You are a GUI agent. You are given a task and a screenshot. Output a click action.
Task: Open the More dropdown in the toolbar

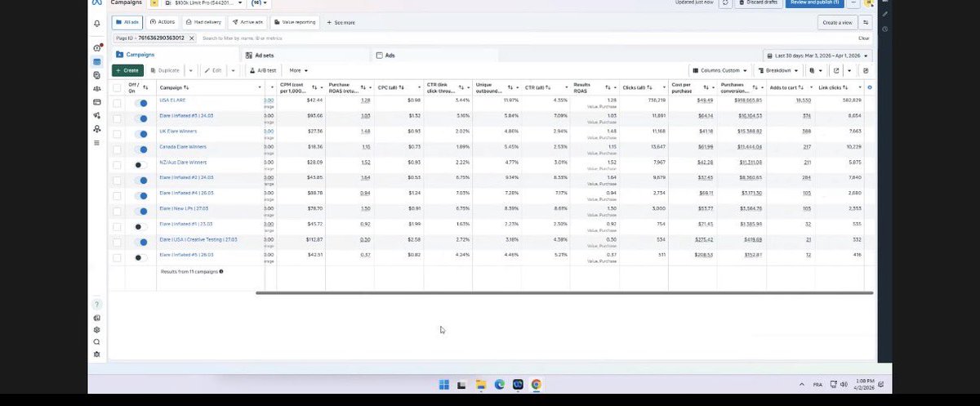(298, 70)
